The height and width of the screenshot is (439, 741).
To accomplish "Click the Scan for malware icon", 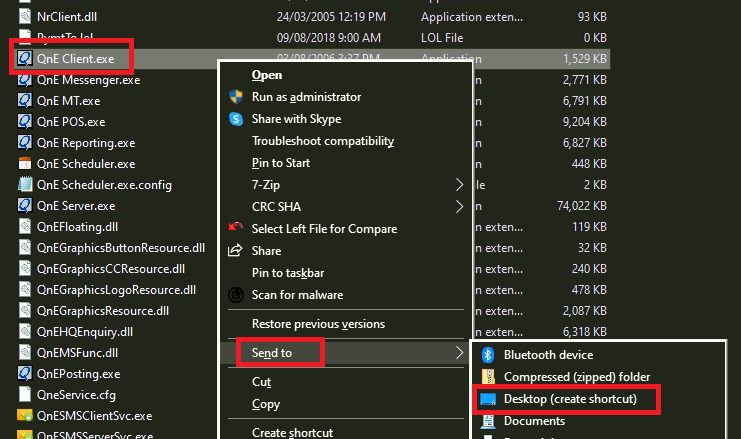I will tap(236, 295).
